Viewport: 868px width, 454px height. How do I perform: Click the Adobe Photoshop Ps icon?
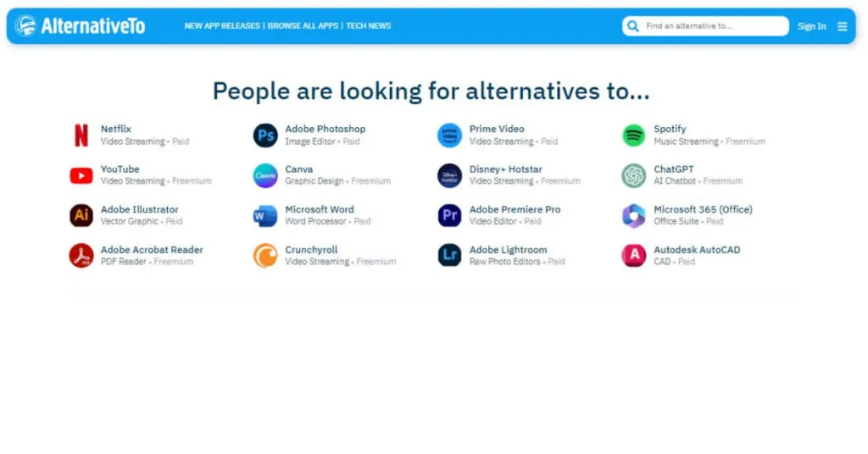tap(265, 136)
